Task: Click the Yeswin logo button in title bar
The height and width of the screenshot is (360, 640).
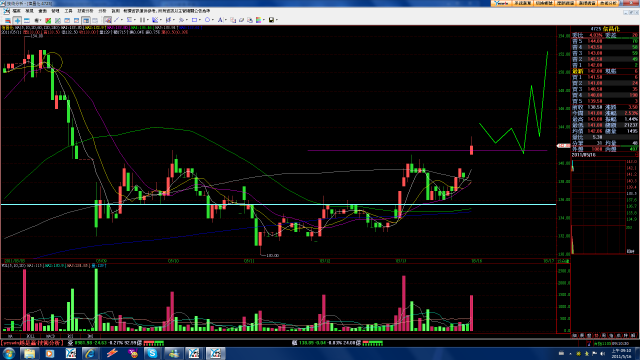Action: [501, 3]
